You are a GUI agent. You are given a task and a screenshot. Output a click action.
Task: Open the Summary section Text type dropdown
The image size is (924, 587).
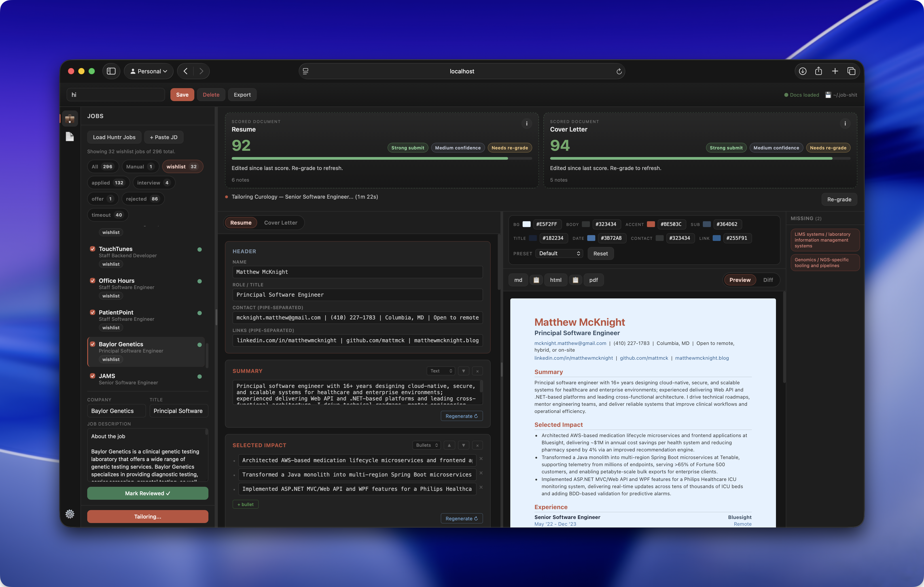[441, 371]
